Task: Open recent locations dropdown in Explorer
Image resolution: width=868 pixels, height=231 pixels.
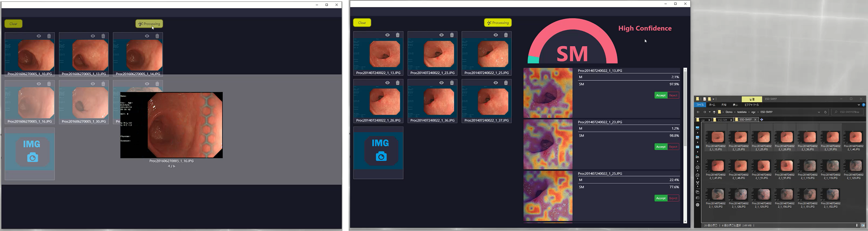Action: pyautogui.click(x=710, y=112)
